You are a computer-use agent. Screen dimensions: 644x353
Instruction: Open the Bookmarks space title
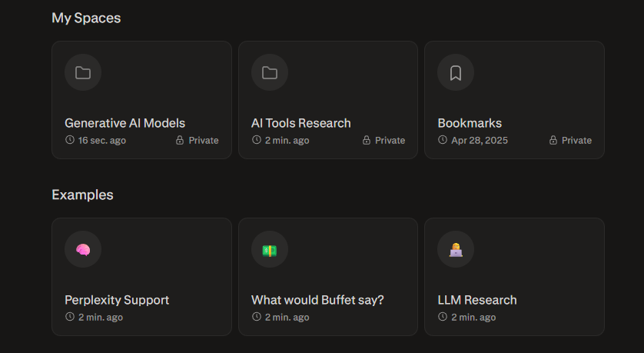point(470,123)
